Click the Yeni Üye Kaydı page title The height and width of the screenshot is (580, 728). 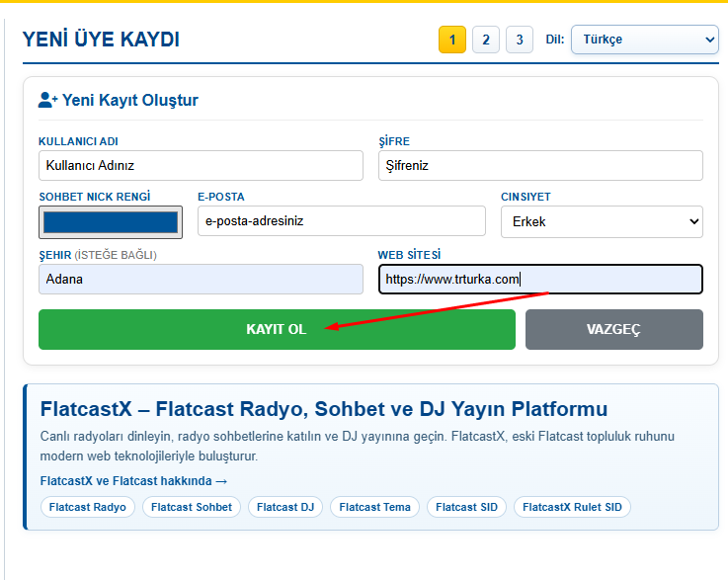pyautogui.click(x=101, y=40)
